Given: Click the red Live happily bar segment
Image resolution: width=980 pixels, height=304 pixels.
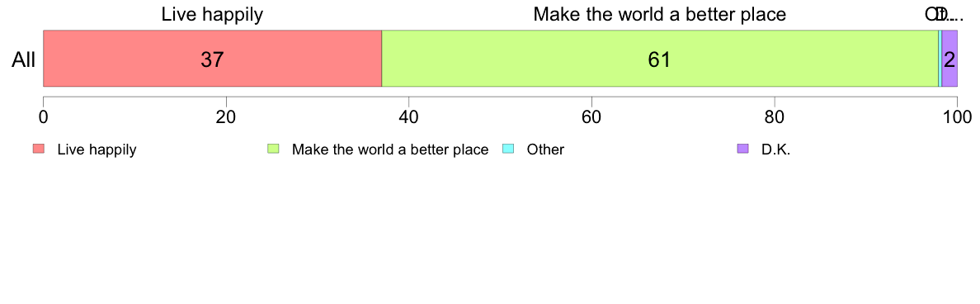Looking at the screenshot, I should coord(213,58).
